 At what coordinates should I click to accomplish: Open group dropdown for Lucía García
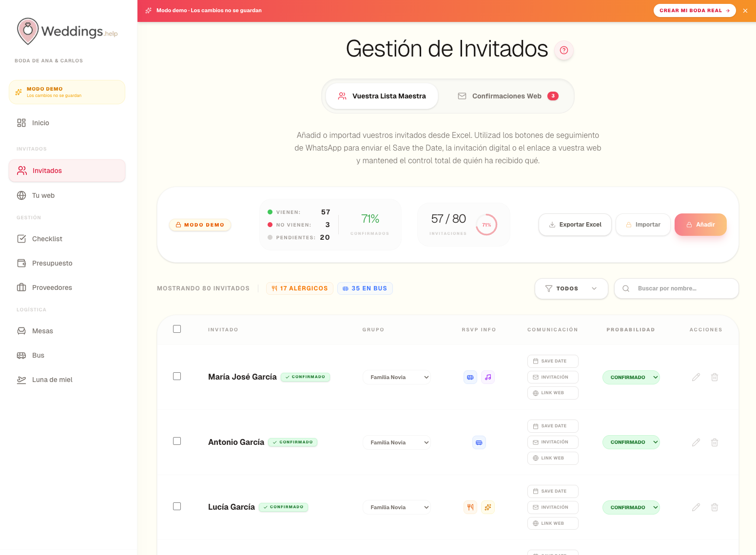(x=397, y=507)
